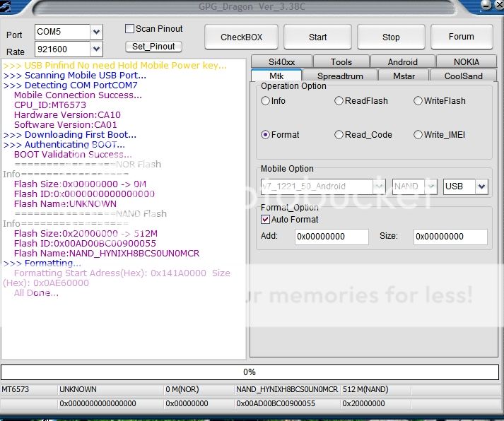
Task: Switch to the Spreadtrum tab
Action: pyautogui.click(x=340, y=76)
